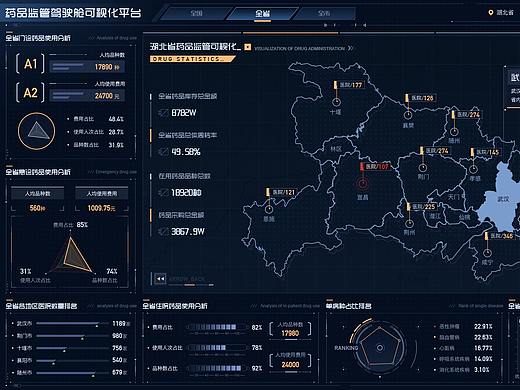The height and width of the screenshot is (390, 520).
Task: Click the 22.91% disease ranking entry
Action: 463,326
